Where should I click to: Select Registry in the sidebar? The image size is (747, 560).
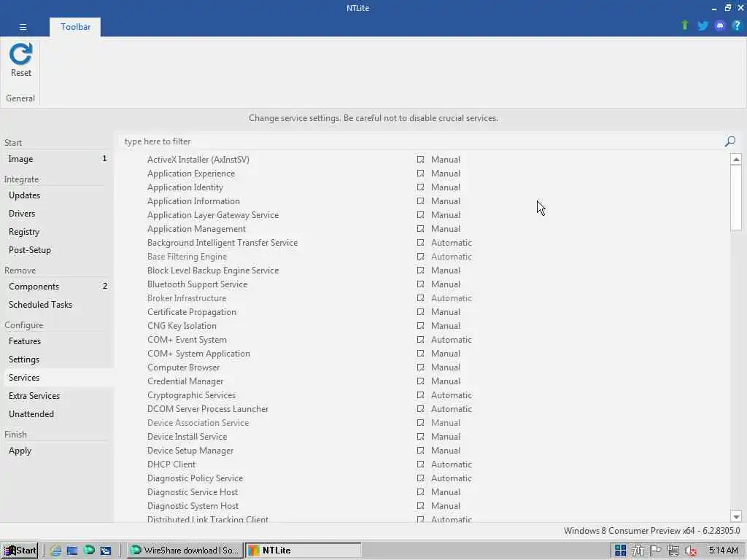pos(57,232)
